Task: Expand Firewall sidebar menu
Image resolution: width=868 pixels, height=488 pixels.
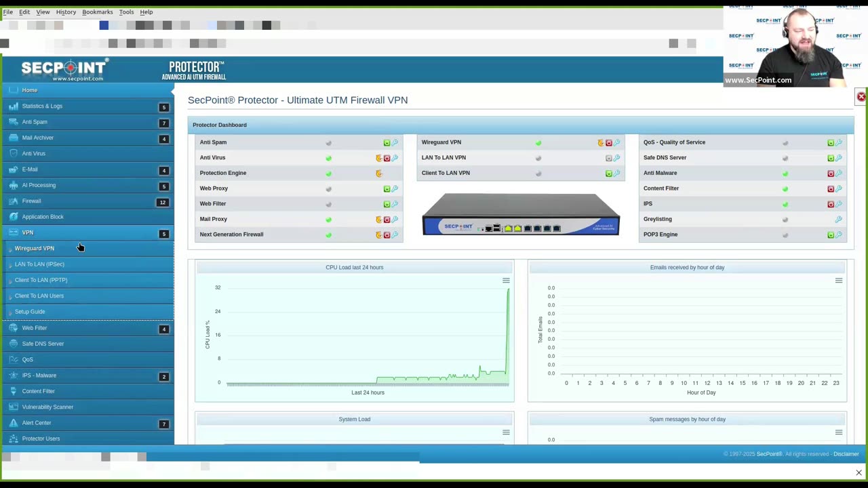Action: click(87, 201)
